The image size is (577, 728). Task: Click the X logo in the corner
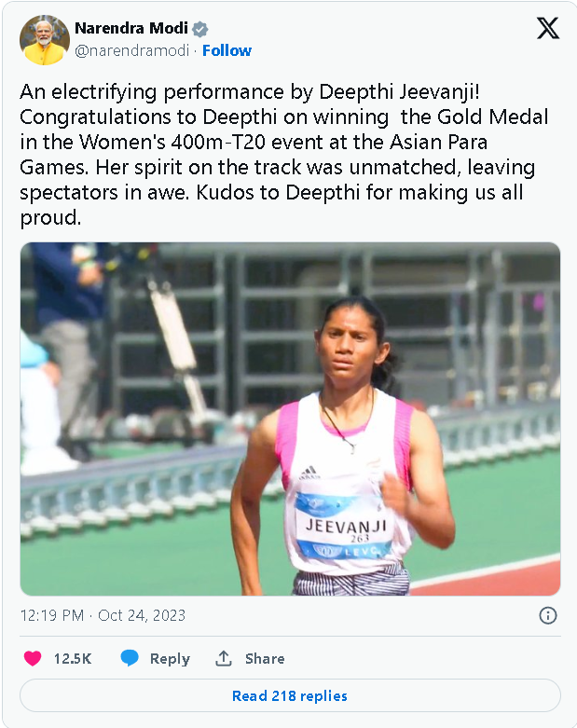click(x=548, y=28)
